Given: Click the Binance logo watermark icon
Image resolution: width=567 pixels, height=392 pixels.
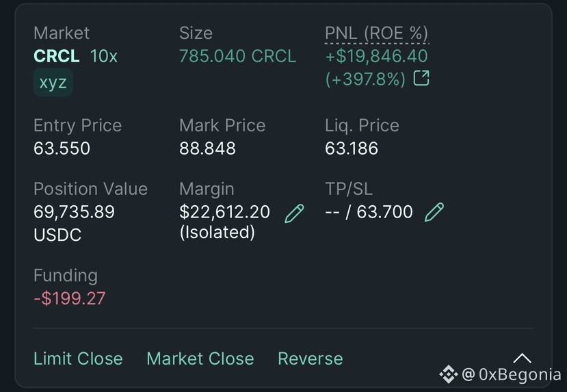Looking at the screenshot, I should [x=449, y=374].
